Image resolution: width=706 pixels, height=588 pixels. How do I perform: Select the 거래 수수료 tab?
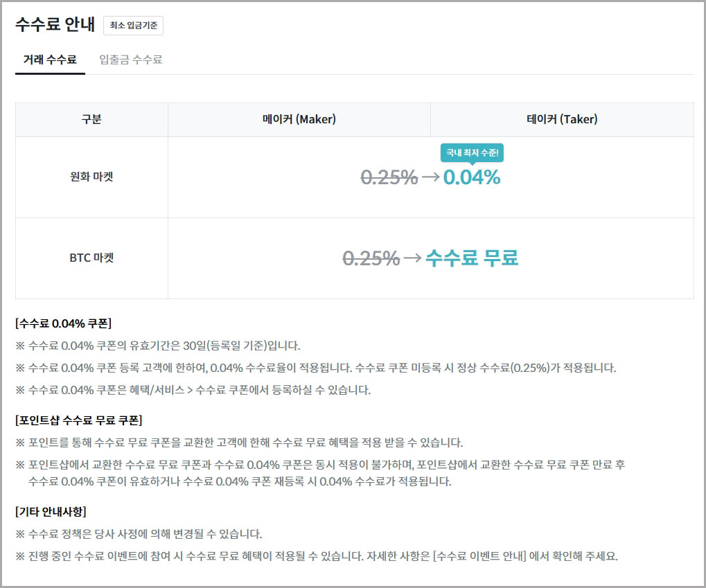(x=49, y=59)
